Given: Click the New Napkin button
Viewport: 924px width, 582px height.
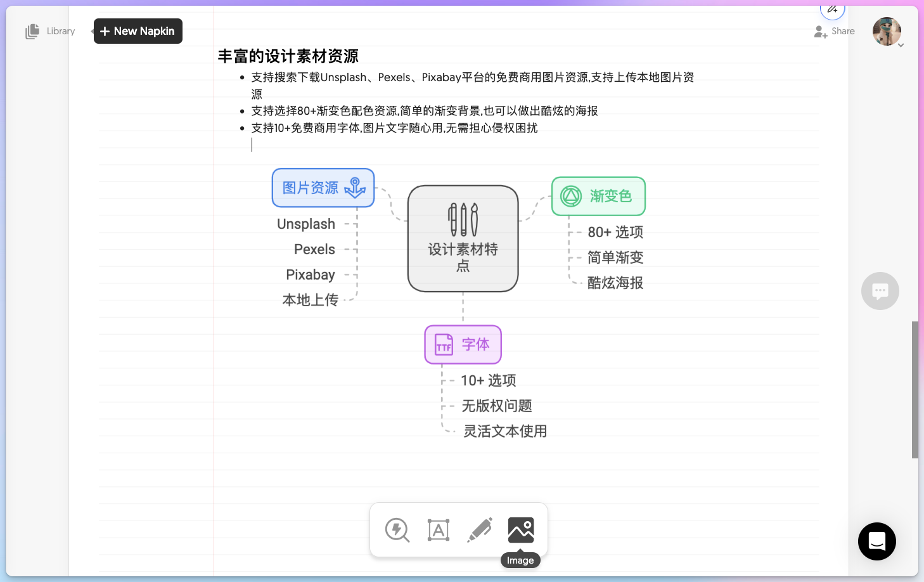Looking at the screenshot, I should click(x=138, y=30).
